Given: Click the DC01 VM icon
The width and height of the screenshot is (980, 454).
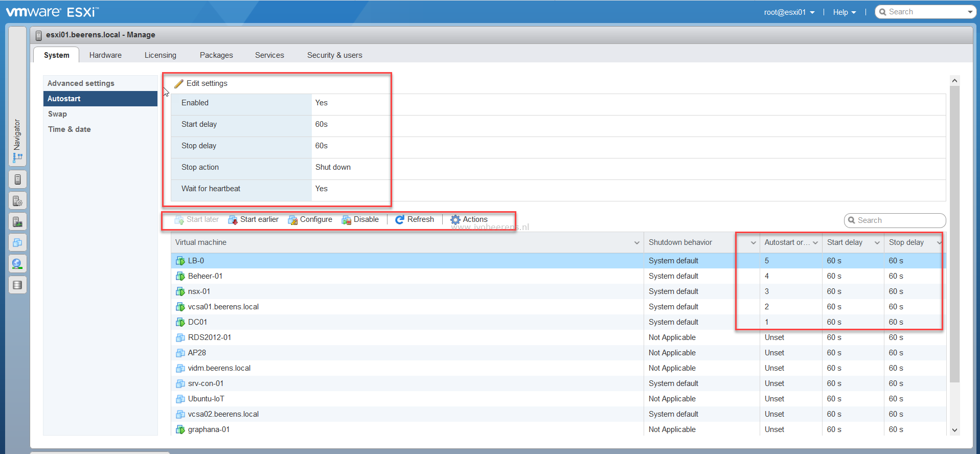Looking at the screenshot, I should coord(180,322).
